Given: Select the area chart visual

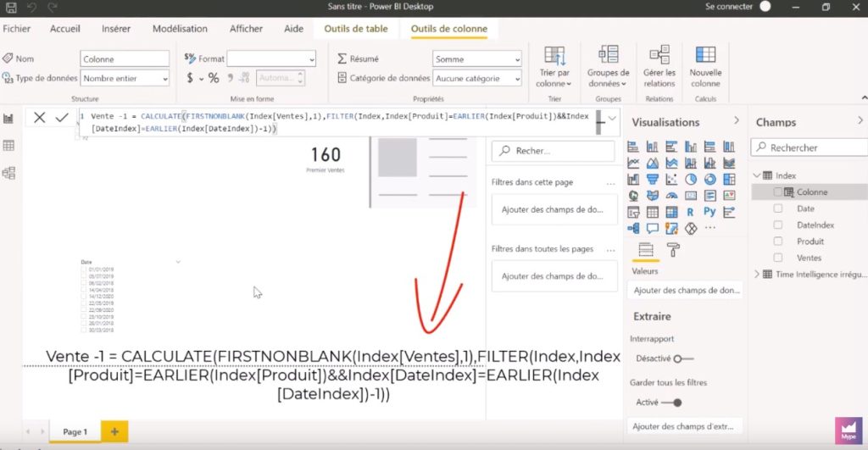Looking at the screenshot, I should pyautogui.click(x=653, y=164).
